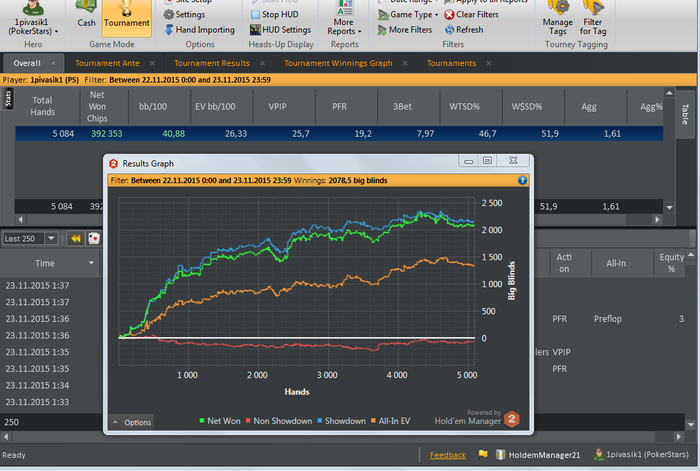700x471 pixels.
Task: Toggle the Non Showdown legend swatch
Action: coord(248,421)
